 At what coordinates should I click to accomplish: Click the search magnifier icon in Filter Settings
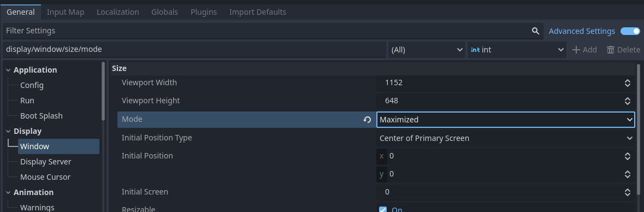coord(535,31)
